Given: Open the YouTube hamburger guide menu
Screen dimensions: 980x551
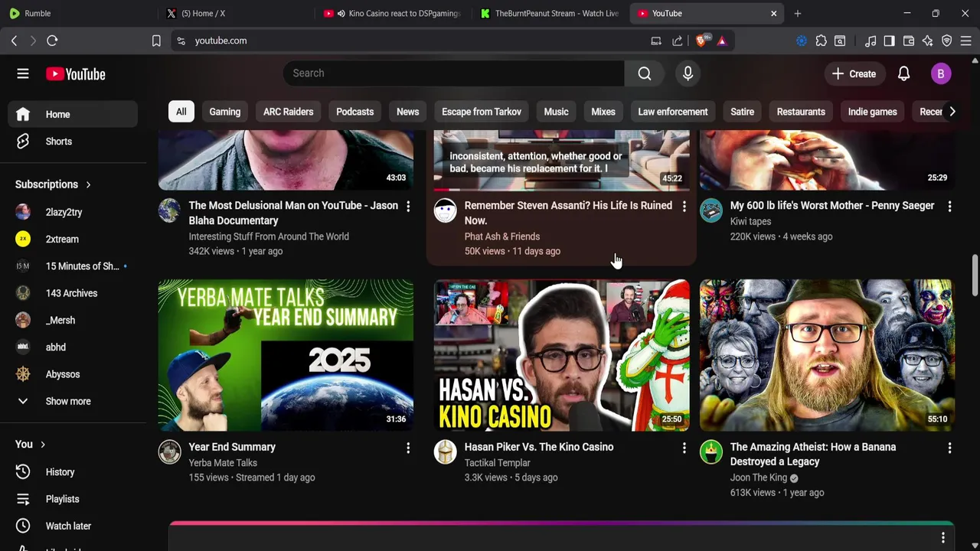Looking at the screenshot, I should coord(23,74).
